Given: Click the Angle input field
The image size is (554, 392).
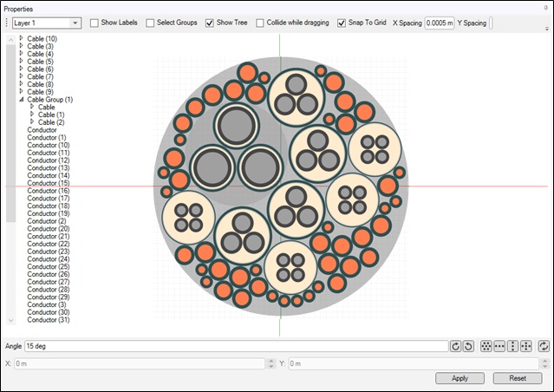Looking at the screenshot, I should coord(234,346).
